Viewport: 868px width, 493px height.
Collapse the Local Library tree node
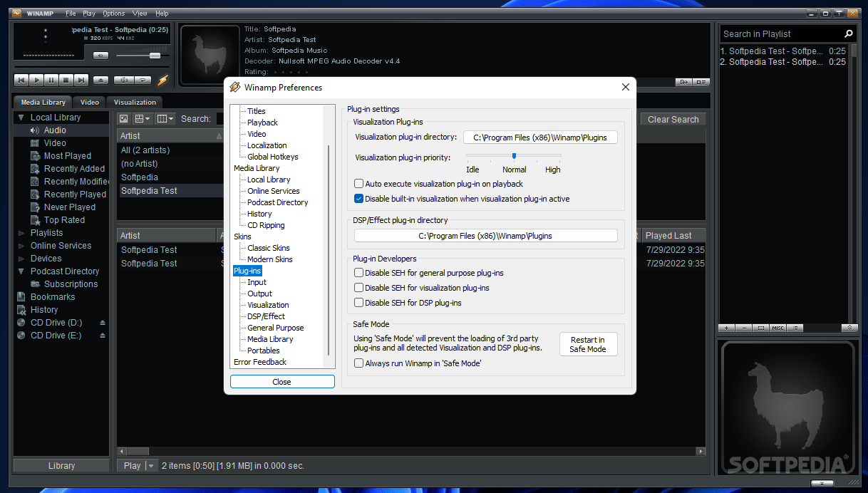tap(22, 118)
